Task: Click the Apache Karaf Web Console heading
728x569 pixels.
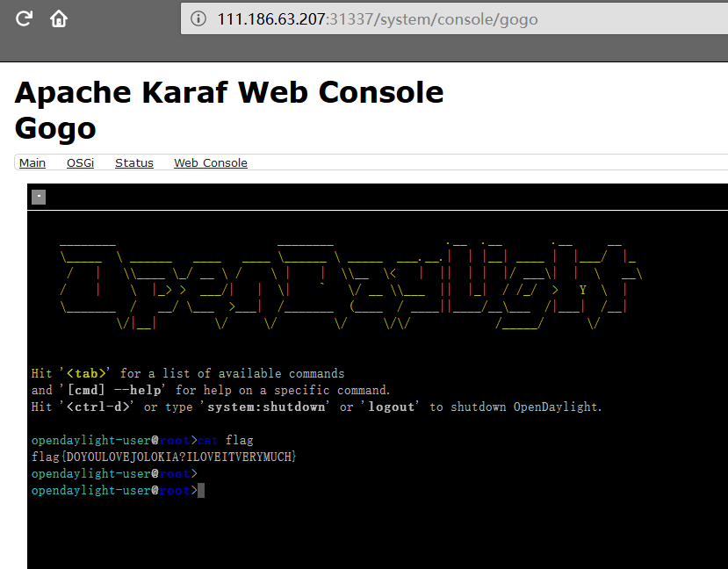Action: 229,92
